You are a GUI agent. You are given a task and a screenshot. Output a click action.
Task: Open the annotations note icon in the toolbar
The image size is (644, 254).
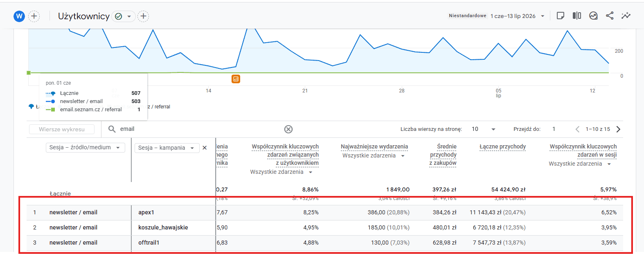561,16
